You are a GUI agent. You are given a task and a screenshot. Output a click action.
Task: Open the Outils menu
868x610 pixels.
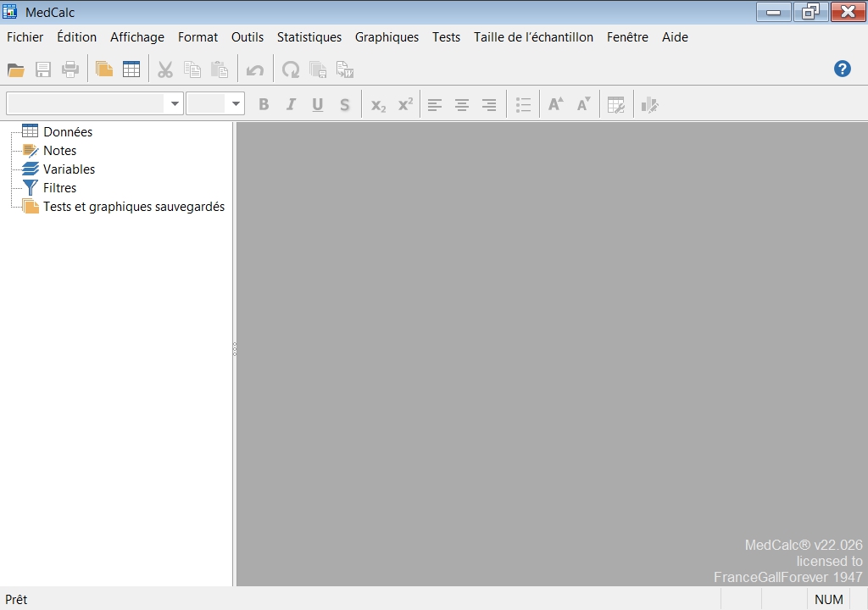[248, 37]
